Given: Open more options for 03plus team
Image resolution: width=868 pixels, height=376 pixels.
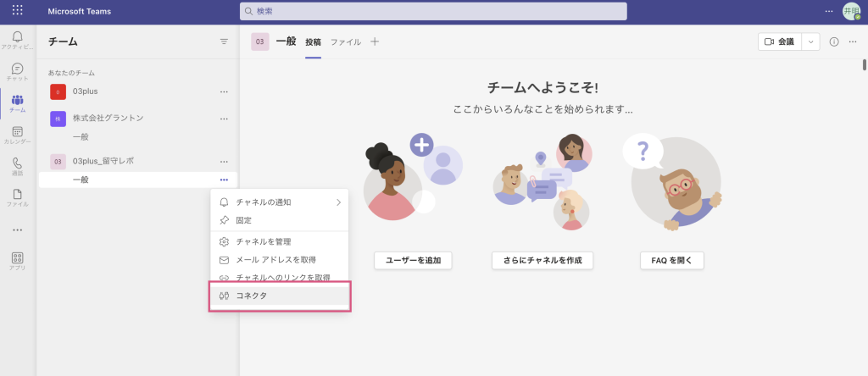Looking at the screenshot, I should click(224, 91).
